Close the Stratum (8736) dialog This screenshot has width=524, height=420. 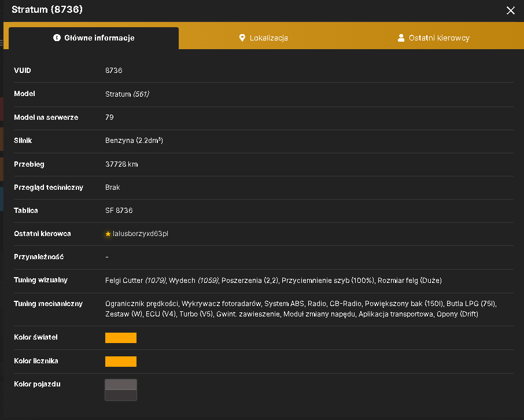point(510,10)
